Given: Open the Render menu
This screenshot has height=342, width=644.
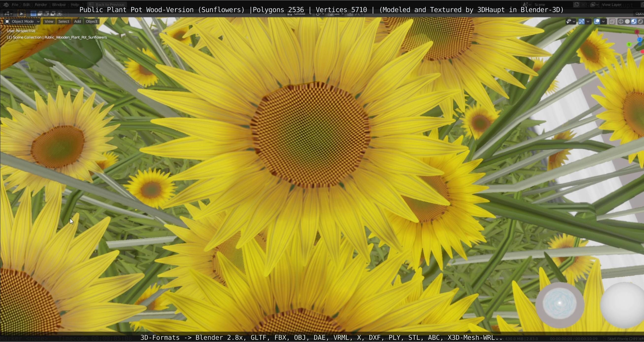Looking at the screenshot, I should 41,4.
